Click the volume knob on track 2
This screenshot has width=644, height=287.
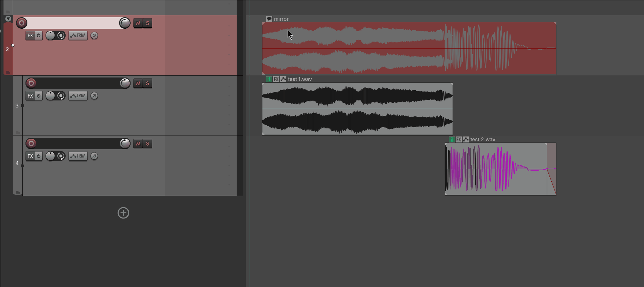125,23
